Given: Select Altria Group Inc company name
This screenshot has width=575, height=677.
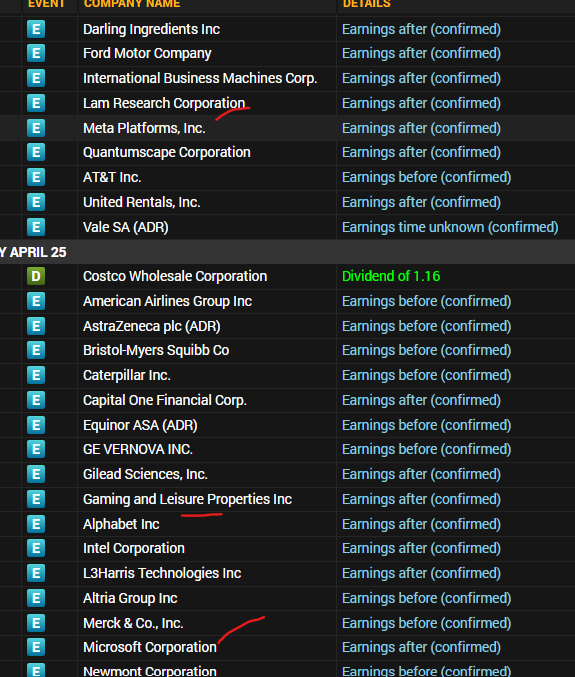Looking at the screenshot, I should [130, 598].
